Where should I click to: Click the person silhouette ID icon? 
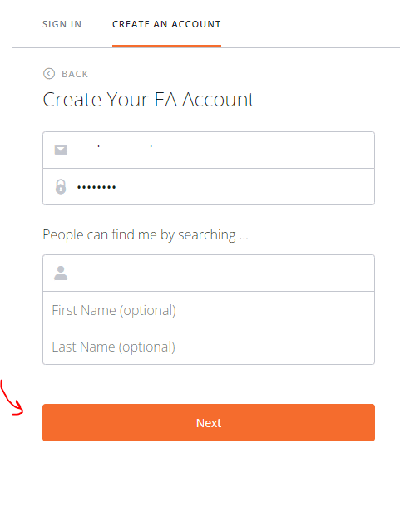61,273
